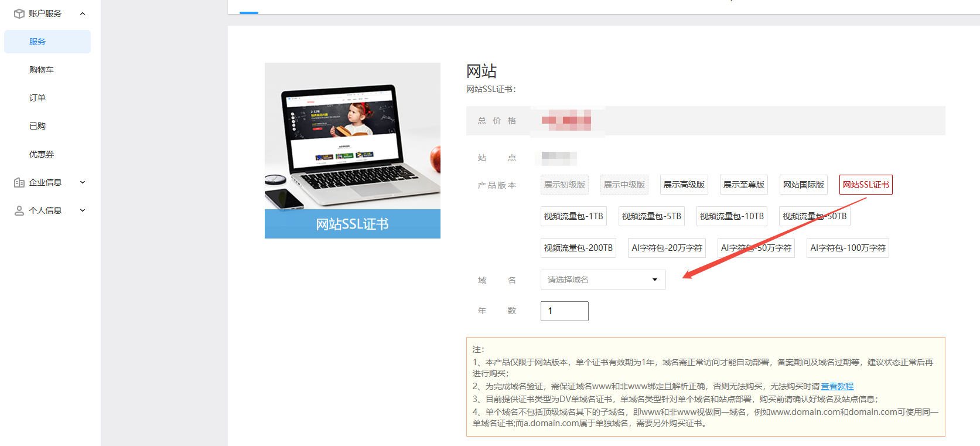980x446 pixels.
Task: Select the 视频流量包-5TB option
Action: click(x=651, y=216)
